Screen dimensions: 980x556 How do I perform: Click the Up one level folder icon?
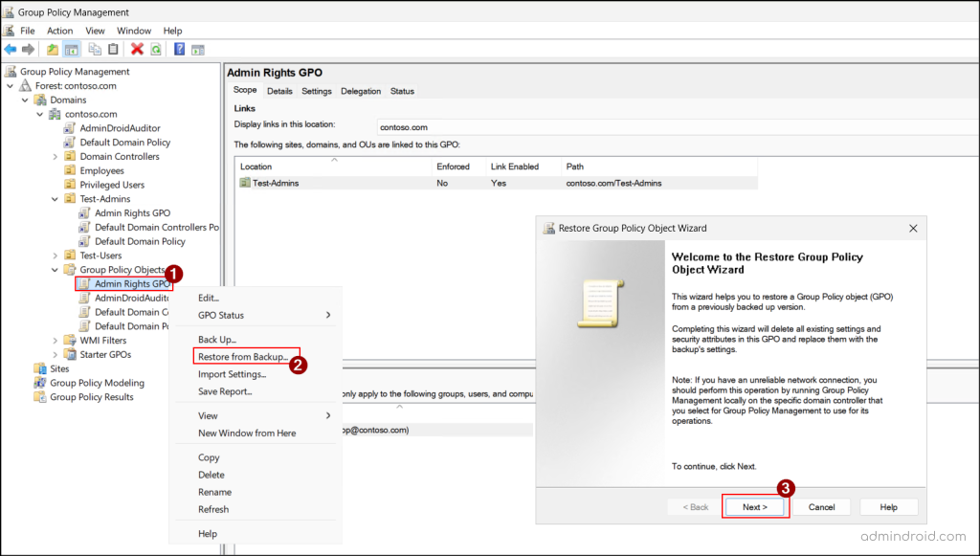(x=53, y=49)
